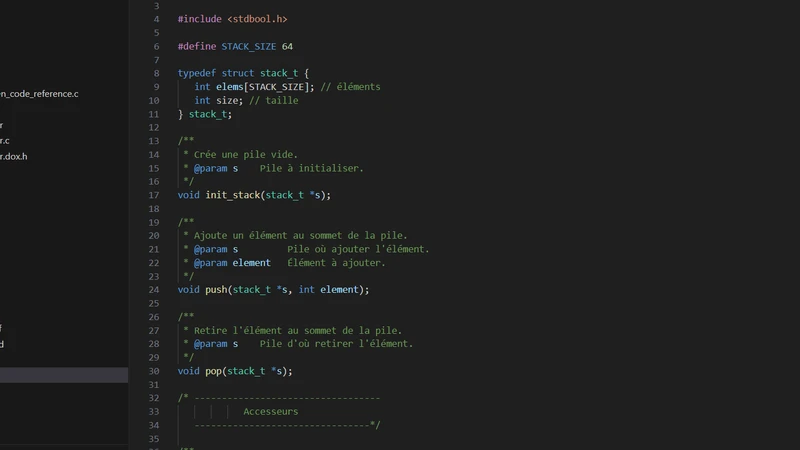The height and width of the screenshot is (450, 800).
Task: Click the '} stack_t;' closing line
Action: (205, 114)
